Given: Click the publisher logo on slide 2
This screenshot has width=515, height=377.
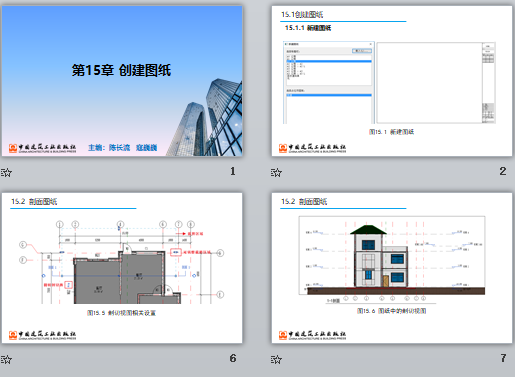Looking at the screenshot, I should click(312, 148).
